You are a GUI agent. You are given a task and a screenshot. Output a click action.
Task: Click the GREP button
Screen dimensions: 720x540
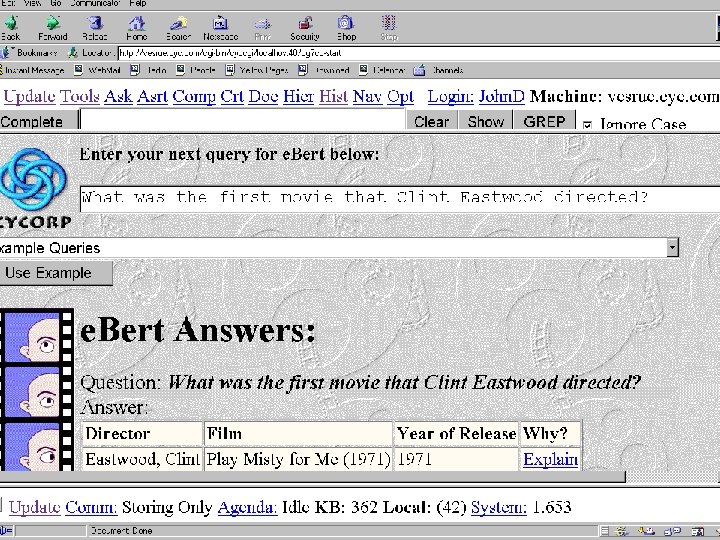click(545, 121)
